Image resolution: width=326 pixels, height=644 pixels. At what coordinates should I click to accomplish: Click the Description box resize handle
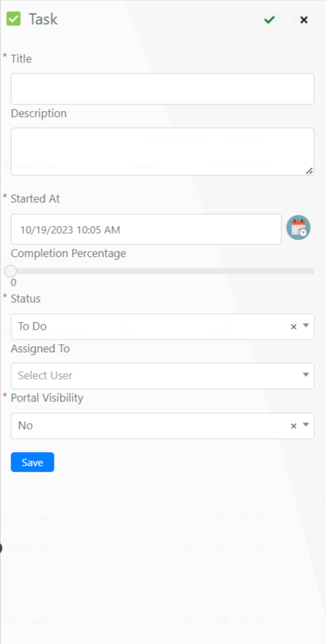click(310, 171)
